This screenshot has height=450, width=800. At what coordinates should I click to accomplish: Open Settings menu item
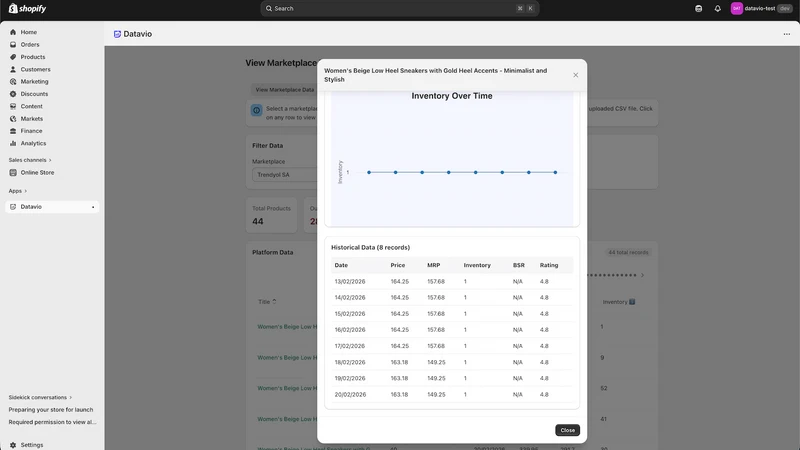pyautogui.click(x=32, y=445)
